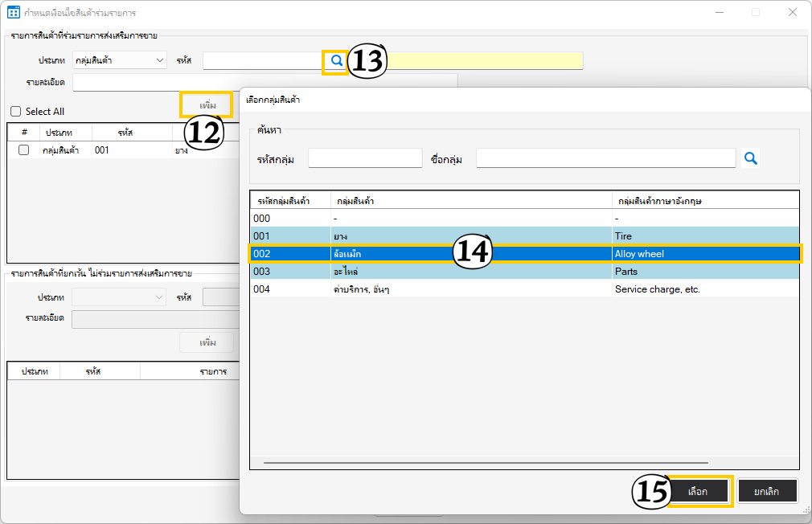The height and width of the screenshot is (524, 812).
Task: Select the 003 Parts row
Action: coord(524,272)
